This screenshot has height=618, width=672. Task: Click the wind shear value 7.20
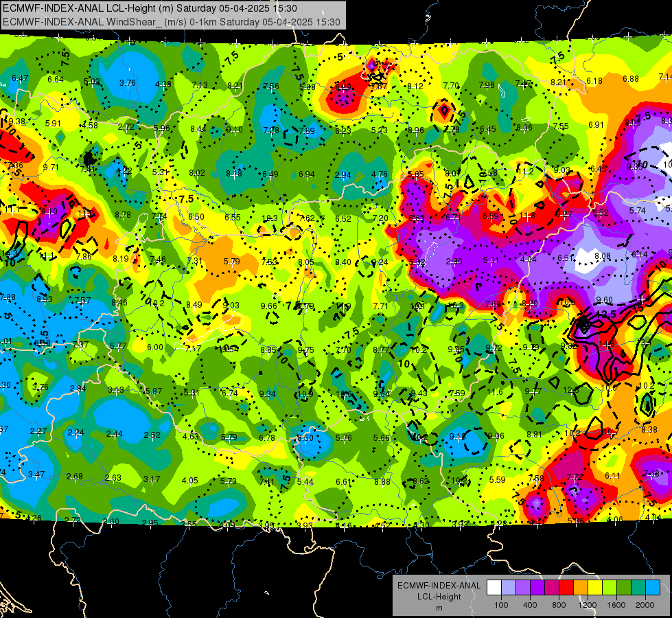380,218
